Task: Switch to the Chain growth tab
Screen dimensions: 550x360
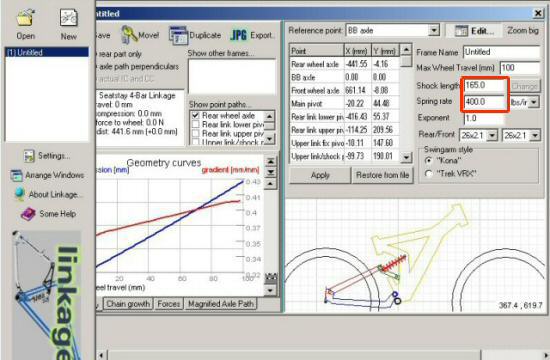Action: pos(128,304)
